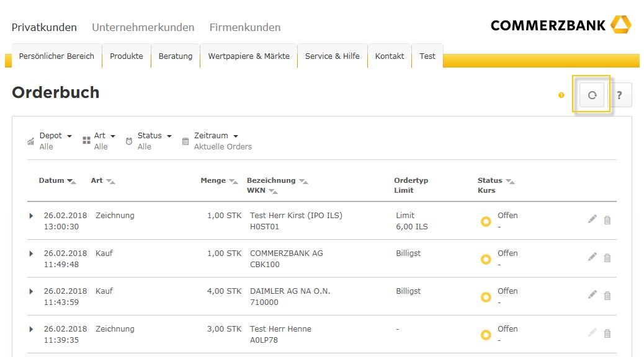
Task: Delete the Test Herr Henne order
Action: point(607,333)
